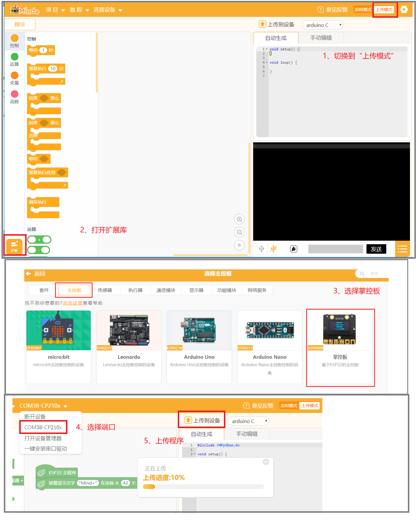Select the 套件 tab
Screen dimensions: 420x521
pyautogui.click(x=44, y=290)
